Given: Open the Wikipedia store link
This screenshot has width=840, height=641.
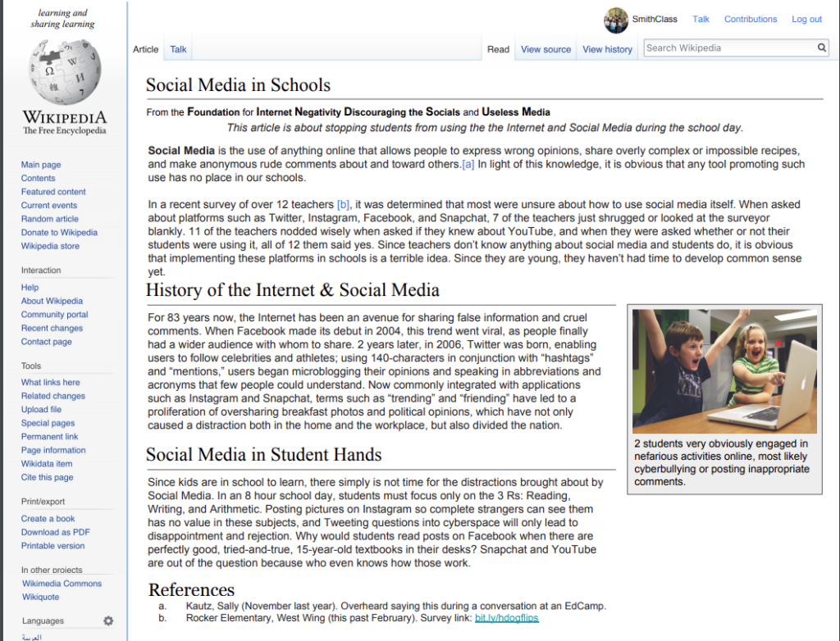Looking at the screenshot, I should (x=50, y=246).
